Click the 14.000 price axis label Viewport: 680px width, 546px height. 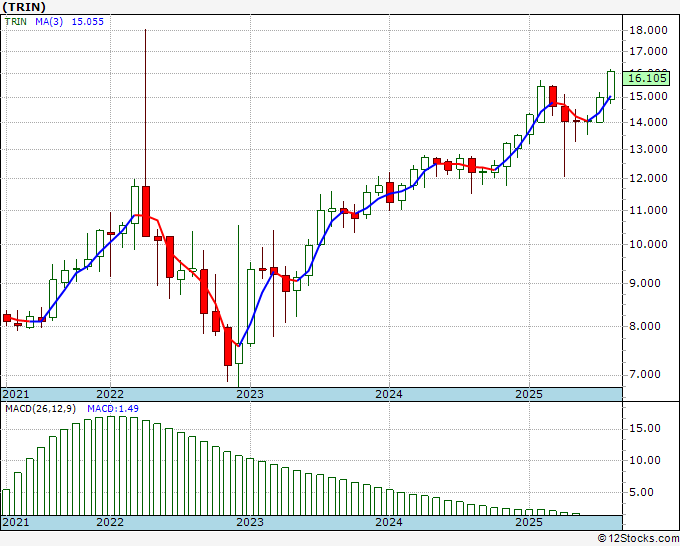[648, 123]
